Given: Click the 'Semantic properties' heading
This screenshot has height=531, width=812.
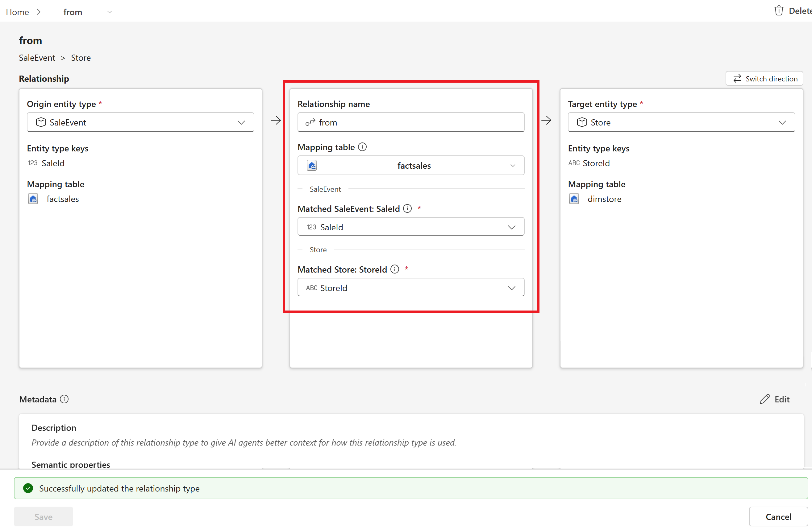Looking at the screenshot, I should tap(71, 465).
